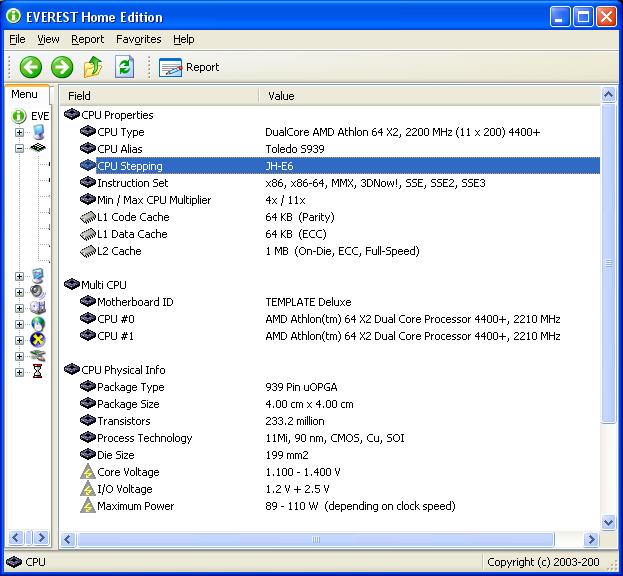Click the Field column header
Screen dimensions: 623x576
click(159, 96)
